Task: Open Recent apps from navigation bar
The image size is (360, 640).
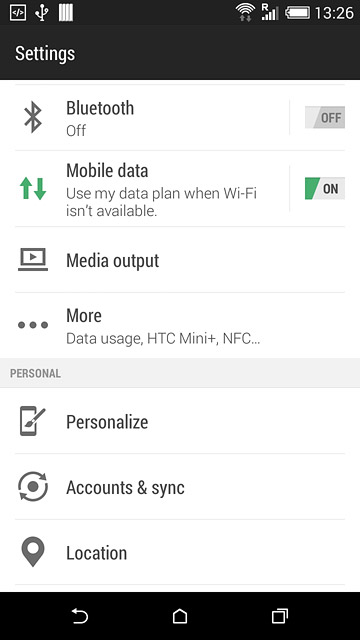Action: point(280,616)
